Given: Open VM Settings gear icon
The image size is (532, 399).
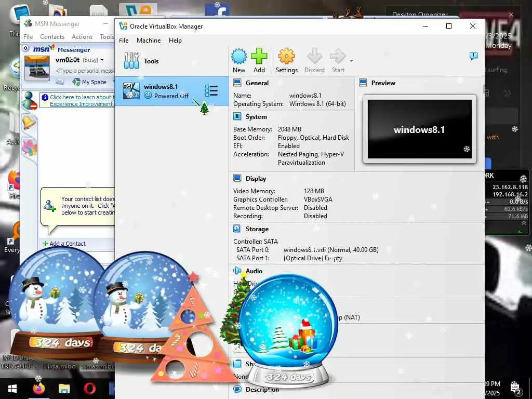Looking at the screenshot, I should pos(286,56).
